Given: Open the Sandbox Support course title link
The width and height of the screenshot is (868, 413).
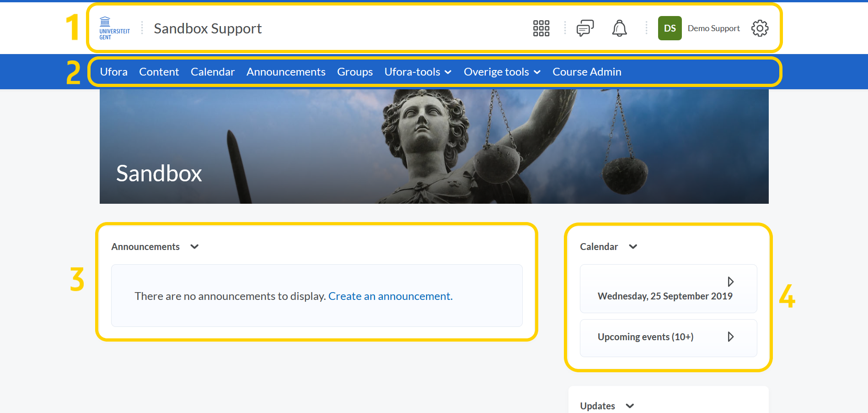Looking at the screenshot, I should [x=208, y=28].
